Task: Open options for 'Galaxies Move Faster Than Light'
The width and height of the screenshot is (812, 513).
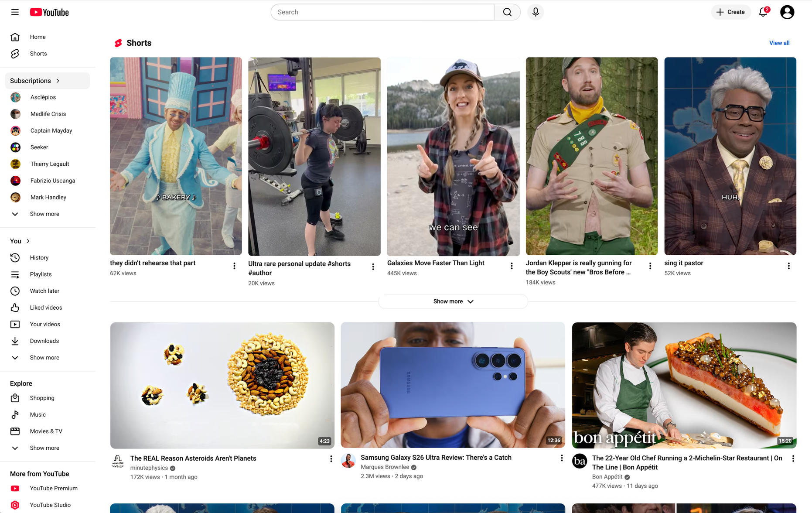Action: coord(512,266)
